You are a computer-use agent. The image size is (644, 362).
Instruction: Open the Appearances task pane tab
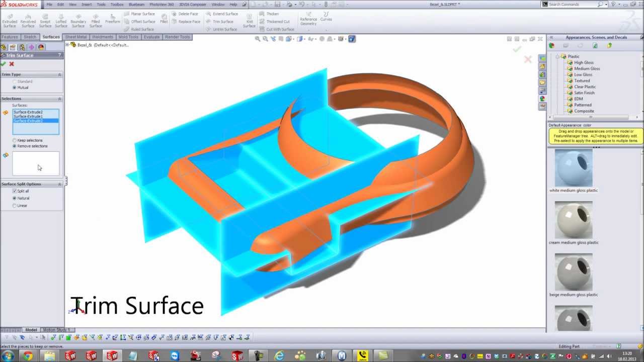[x=542, y=99]
